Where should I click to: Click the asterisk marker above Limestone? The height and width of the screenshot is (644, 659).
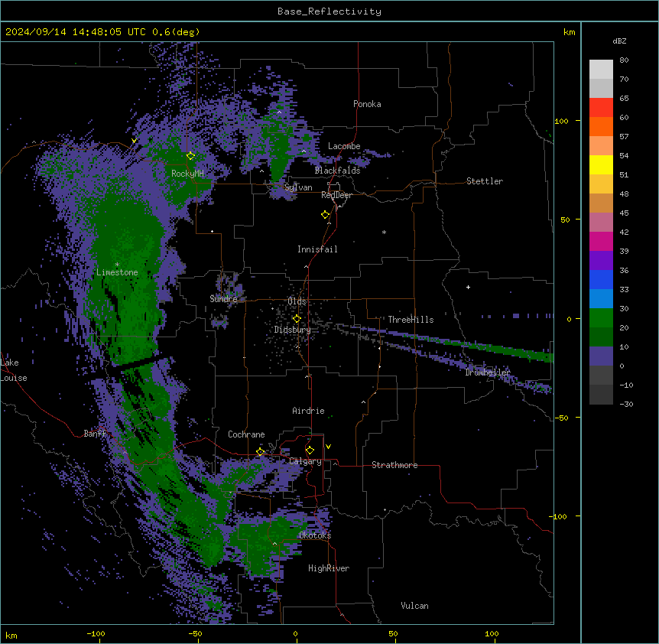(117, 265)
